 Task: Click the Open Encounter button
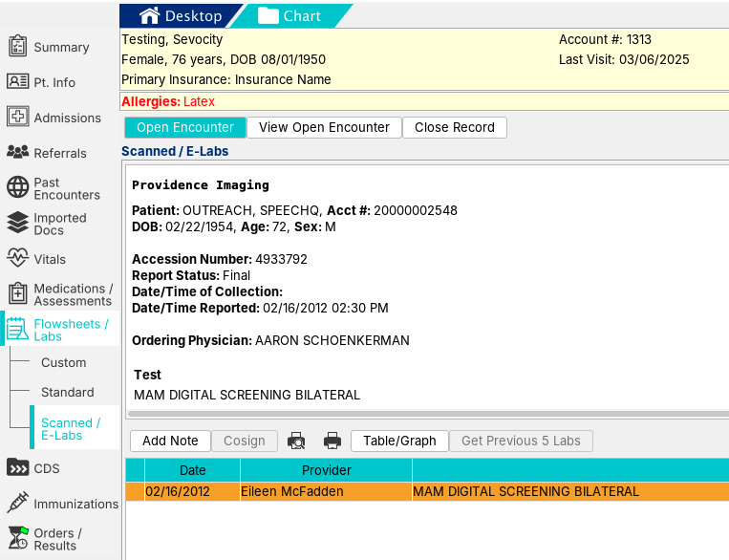(x=185, y=127)
